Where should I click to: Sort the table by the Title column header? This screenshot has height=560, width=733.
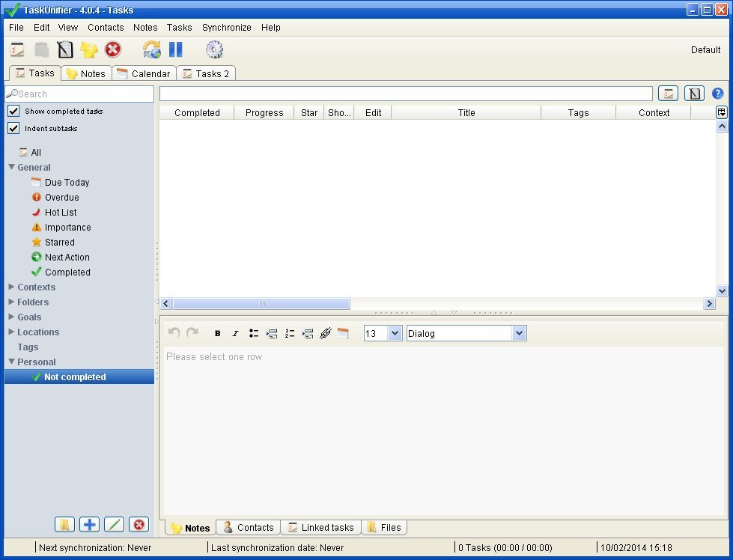pyautogui.click(x=466, y=112)
